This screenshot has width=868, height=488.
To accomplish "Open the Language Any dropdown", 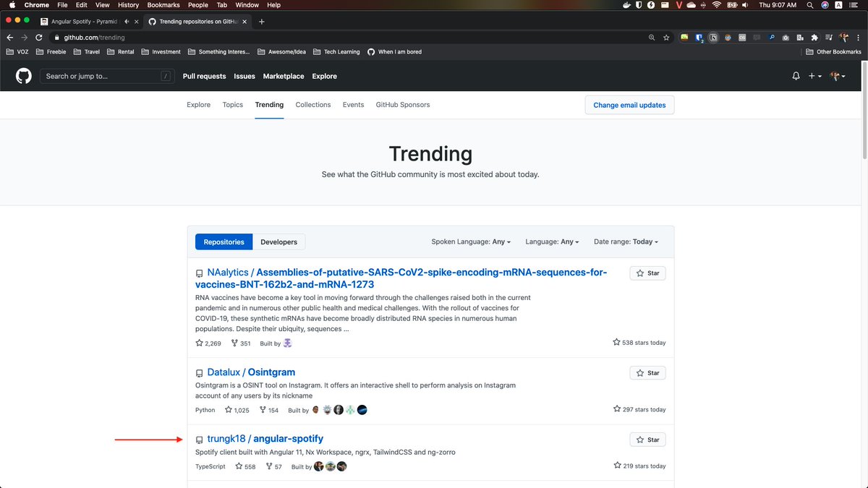I will pyautogui.click(x=553, y=241).
